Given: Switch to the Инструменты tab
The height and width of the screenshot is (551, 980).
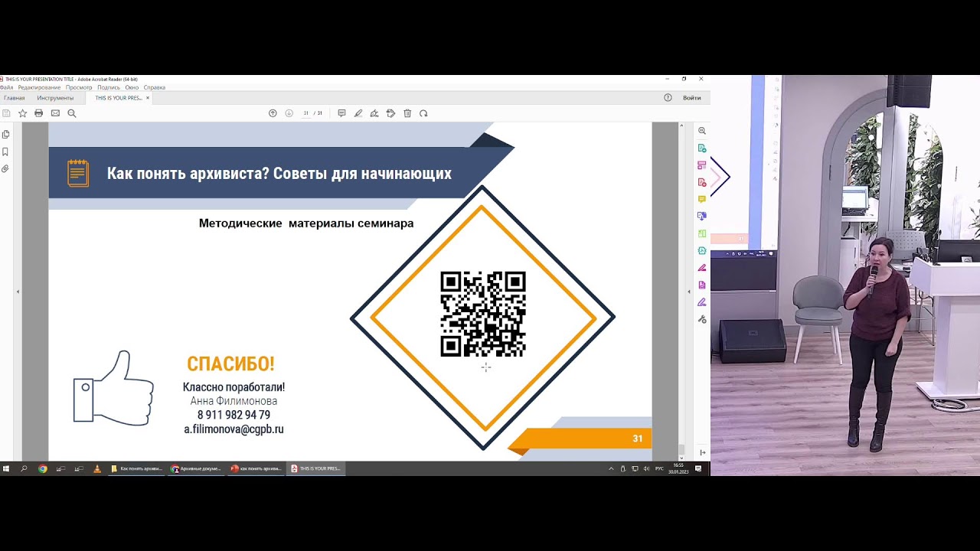Looking at the screenshot, I should [x=55, y=98].
